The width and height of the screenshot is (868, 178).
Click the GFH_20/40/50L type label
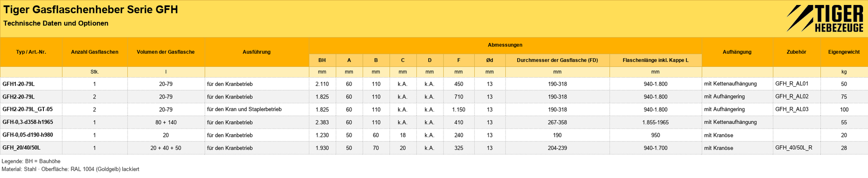pyautogui.click(x=21, y=148)
